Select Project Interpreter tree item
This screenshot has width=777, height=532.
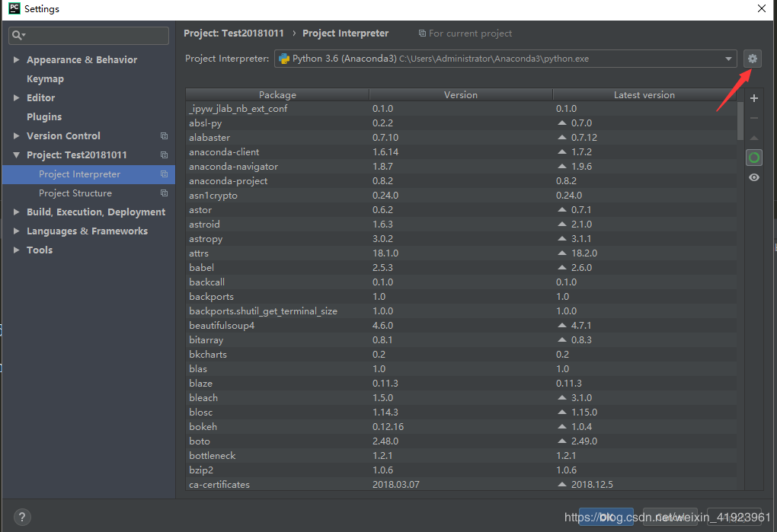coord(88,174)
